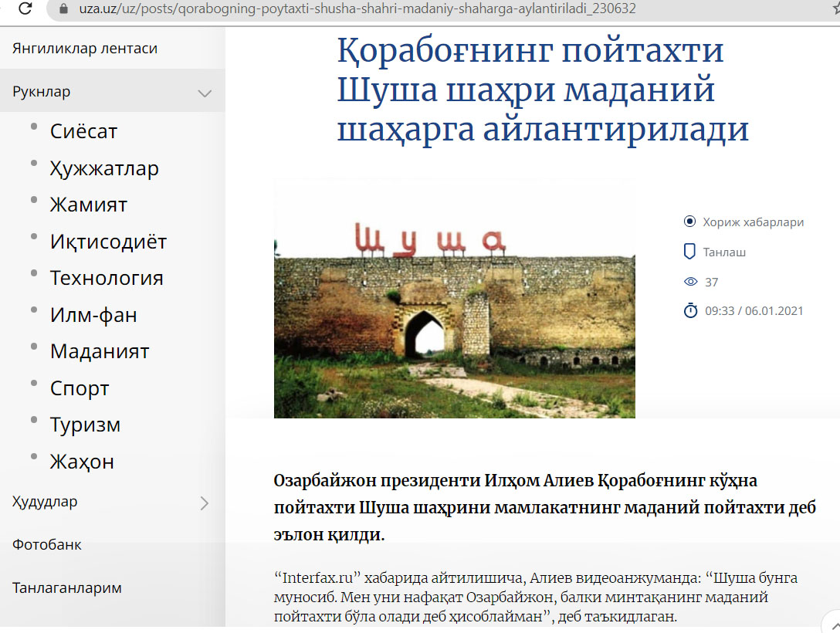The image size is (840, 633).
Task: Collapse the Рукнлар section chevron
Action: (205, 93)
